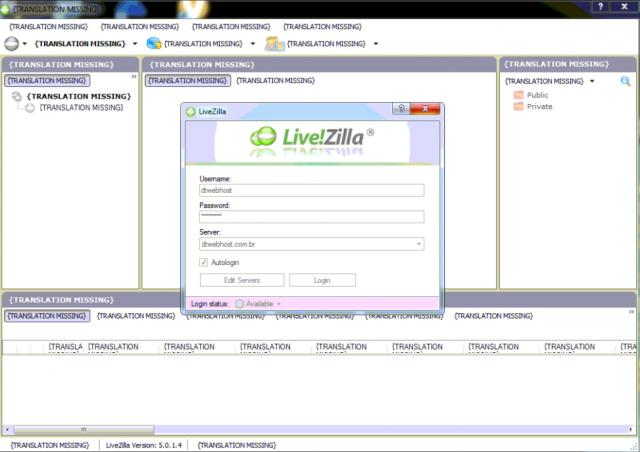Screen dimensions: 640x452
Task: Click the "LiveZilla" title text of the login dialog
Action: [x=212, y=111]
